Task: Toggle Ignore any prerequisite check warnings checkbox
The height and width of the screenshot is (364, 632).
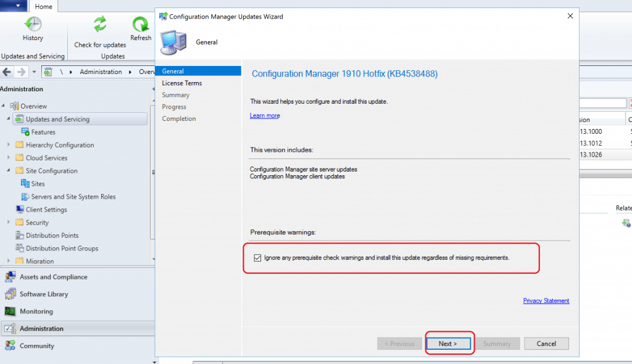Action: [x=257, y=258]
